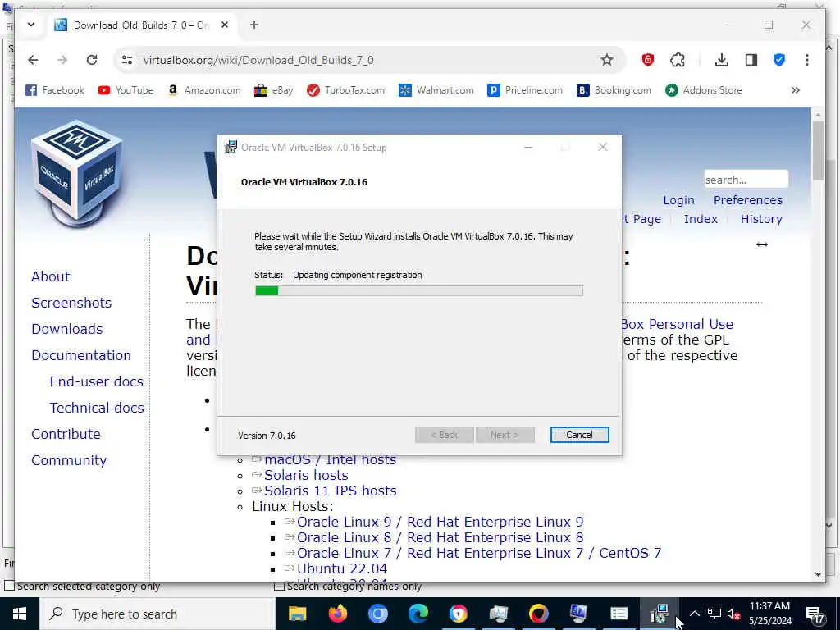Click the browser forward arrow

(x=62, y=60)
